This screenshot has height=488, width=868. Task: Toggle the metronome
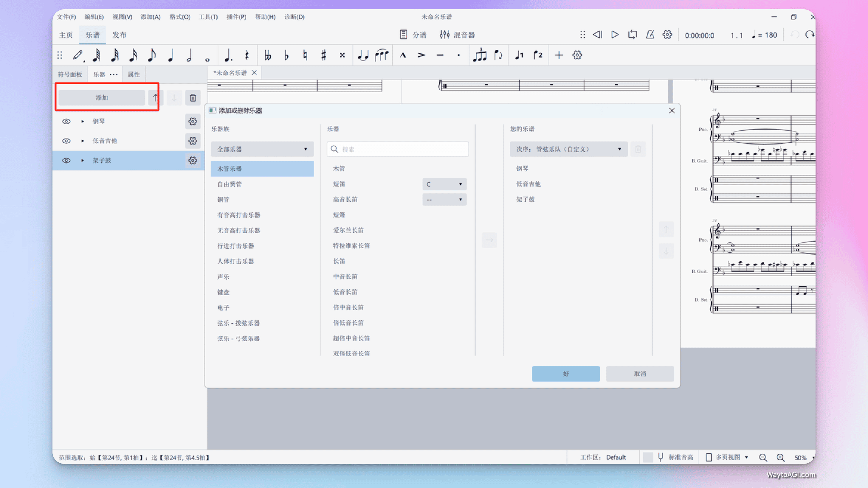point(650,35)
